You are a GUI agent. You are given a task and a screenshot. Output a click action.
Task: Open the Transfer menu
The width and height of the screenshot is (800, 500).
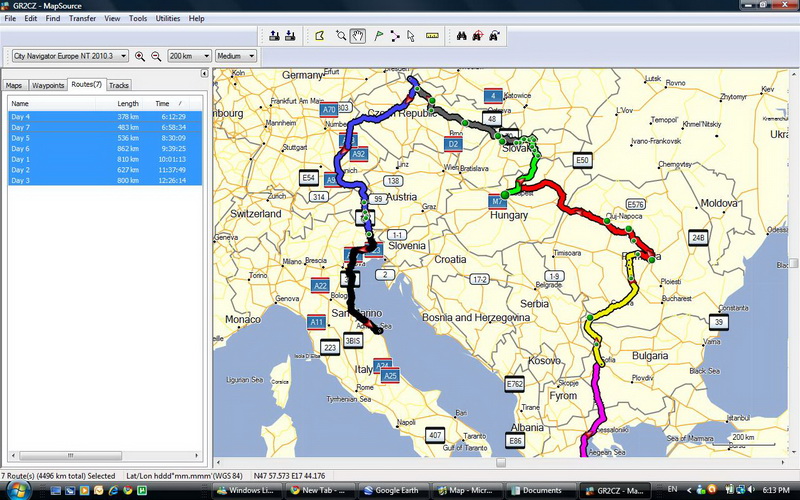[x=83, y=18]
